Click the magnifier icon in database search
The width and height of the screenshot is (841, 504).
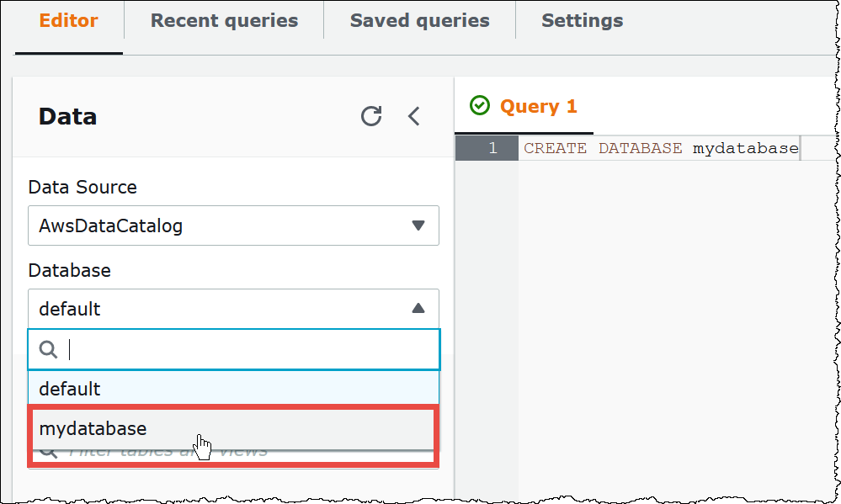48,349
